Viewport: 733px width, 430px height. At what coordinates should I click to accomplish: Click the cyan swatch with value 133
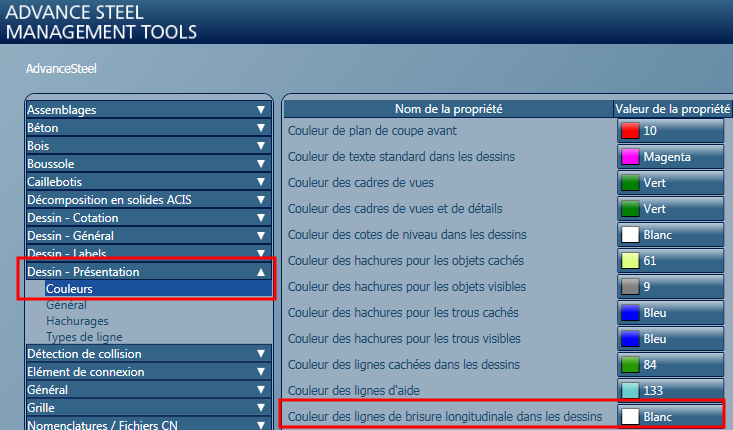(630, 391)
